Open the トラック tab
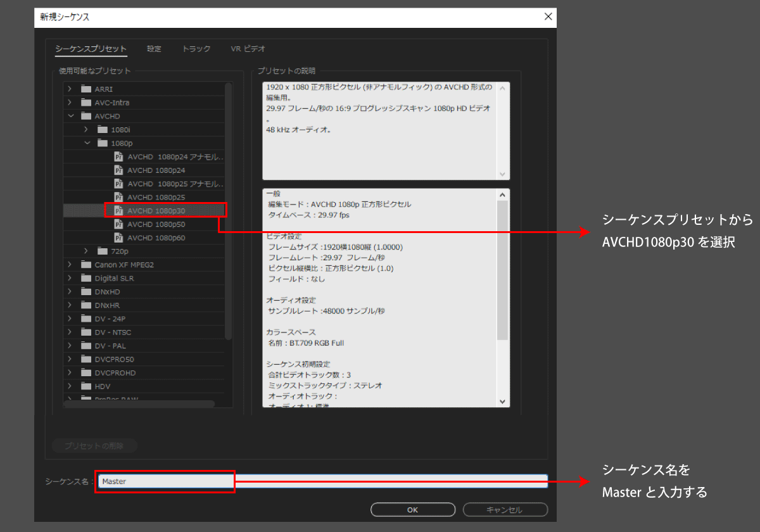The height and width of the screenshot is (532, 760). [196, 49]
